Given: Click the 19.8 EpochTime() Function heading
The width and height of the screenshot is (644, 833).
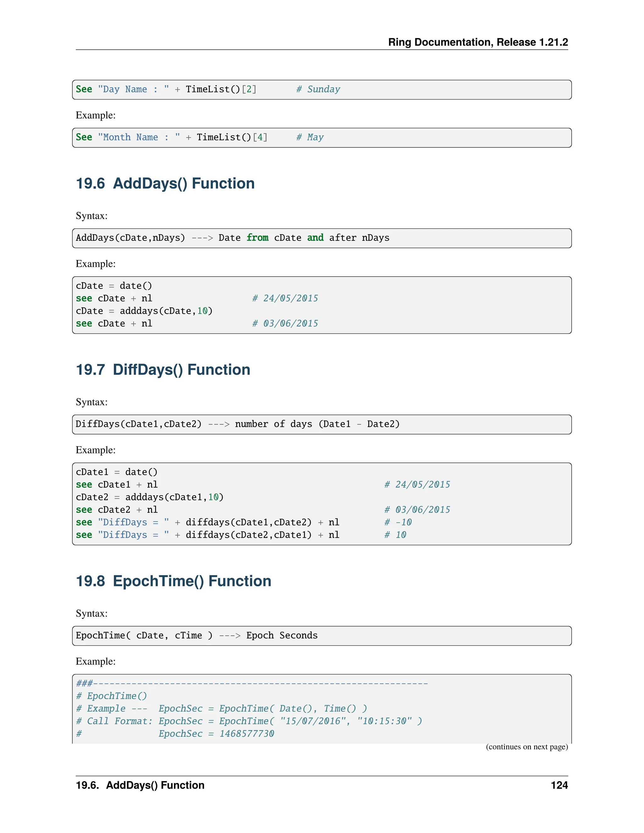Looking at the screenshot, I should point(173,581).
